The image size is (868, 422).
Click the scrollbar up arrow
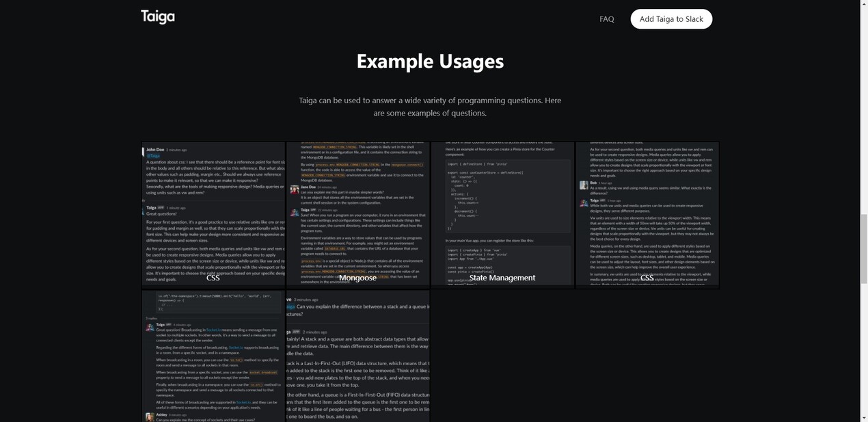[x=864, y=4]
